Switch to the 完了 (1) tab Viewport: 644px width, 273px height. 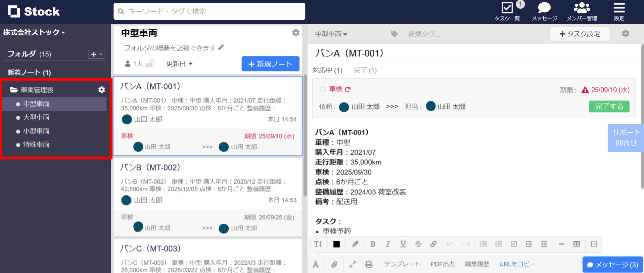click(365, 70)
